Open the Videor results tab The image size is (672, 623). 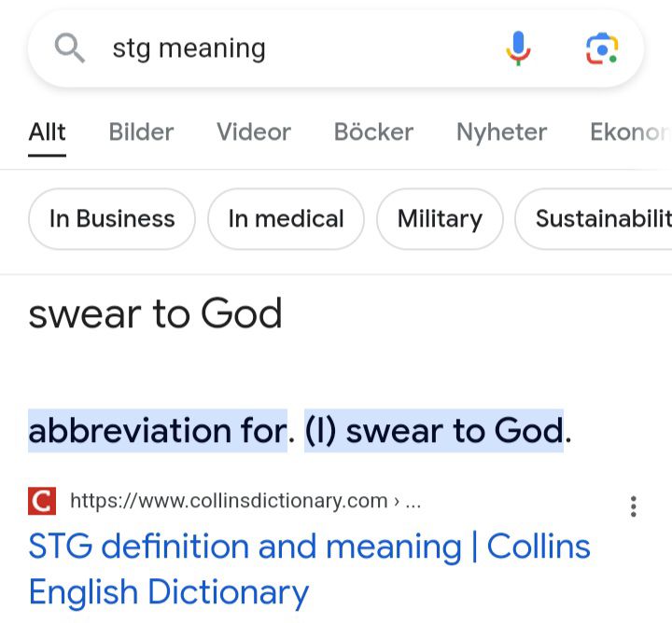(x=254, y=132)
